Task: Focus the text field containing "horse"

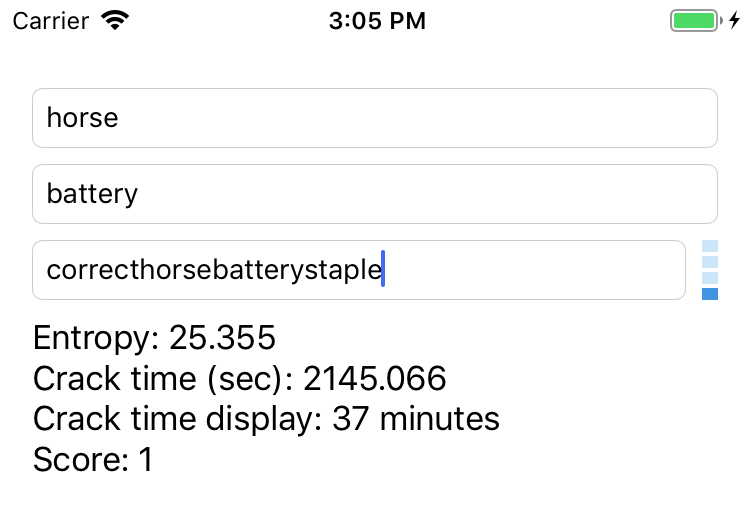Action: pos(375,118)
